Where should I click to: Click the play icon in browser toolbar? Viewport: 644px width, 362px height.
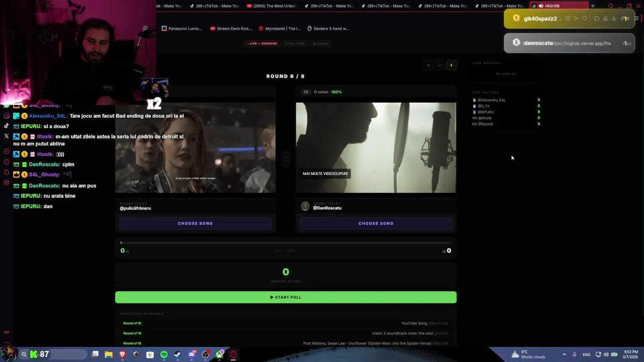coord(576,19)
